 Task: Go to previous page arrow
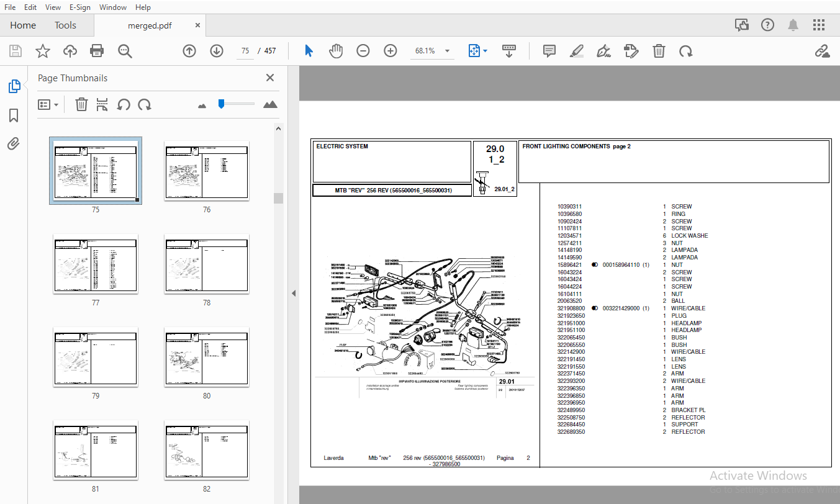(x=189, y=51)
